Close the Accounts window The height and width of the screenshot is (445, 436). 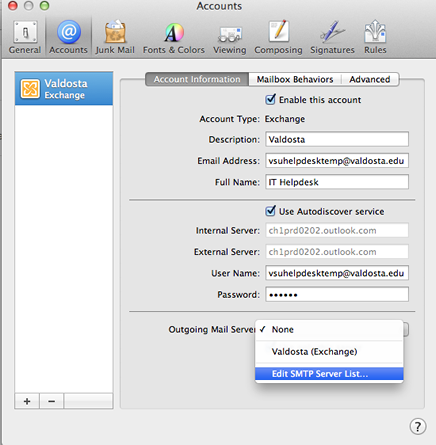(13, 6)
